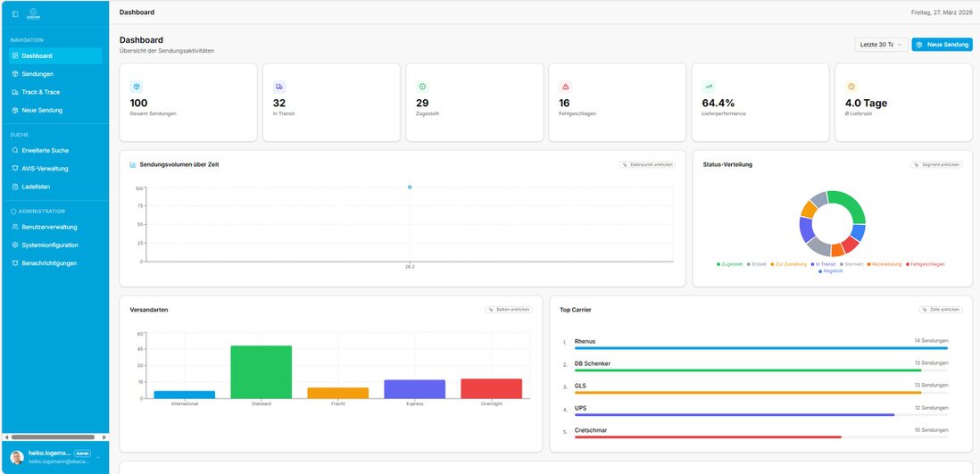This screenshot has width=980, height=474.
Task: Go to Track & Trace
Action: click(55, 92)
